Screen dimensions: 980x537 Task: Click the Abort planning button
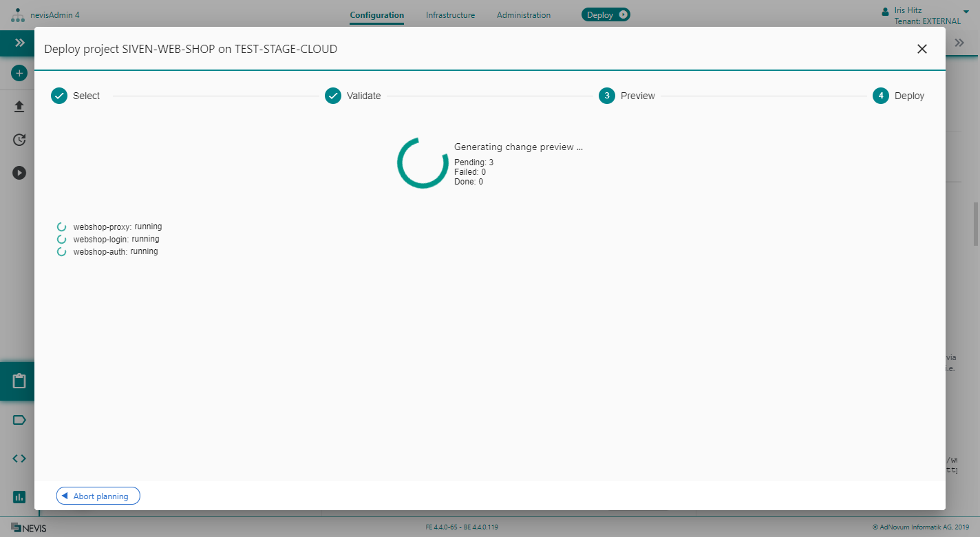98,496
